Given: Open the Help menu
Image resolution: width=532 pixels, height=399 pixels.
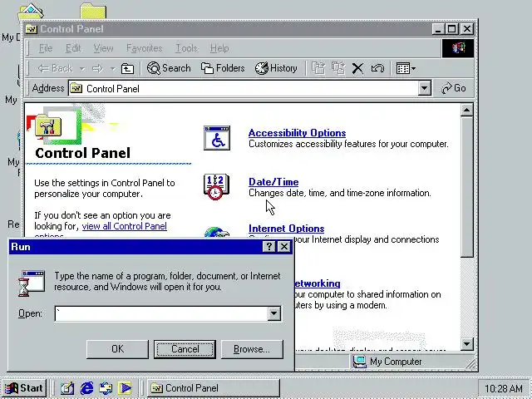Looking at the screenshot, I should point(219,48).
